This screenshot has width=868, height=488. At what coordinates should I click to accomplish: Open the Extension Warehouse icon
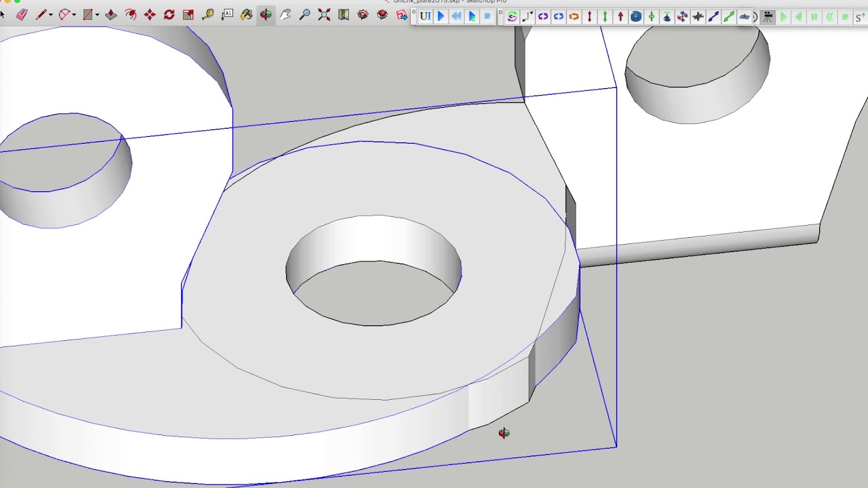[x=382, y=14]
